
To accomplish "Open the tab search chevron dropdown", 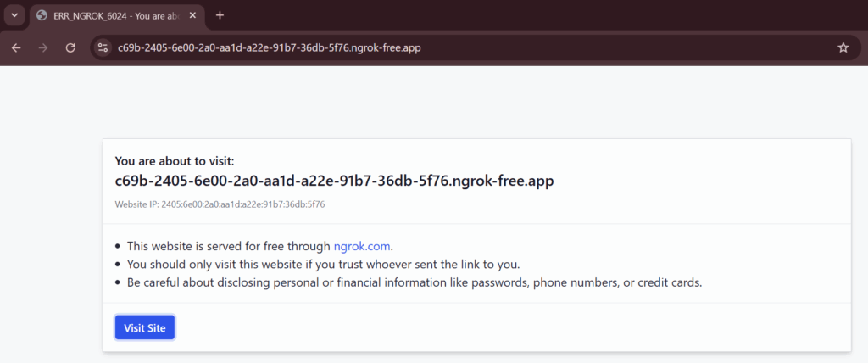I will tap(14, 15).
